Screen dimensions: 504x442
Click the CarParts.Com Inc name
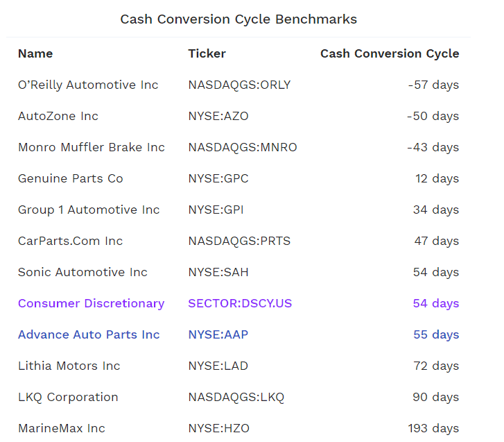71,241
